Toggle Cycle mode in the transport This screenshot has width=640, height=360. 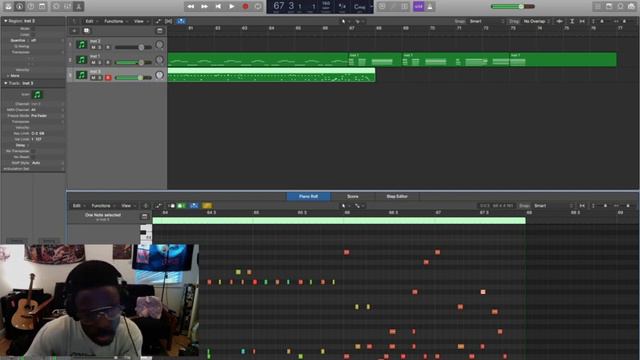(x=258, y=6)
